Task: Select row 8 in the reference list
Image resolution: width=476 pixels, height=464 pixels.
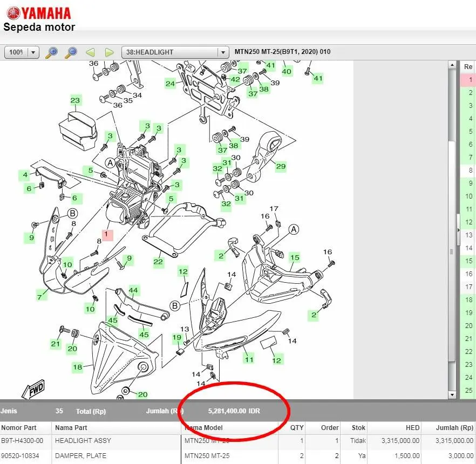Action: click(x=468, y=170)
